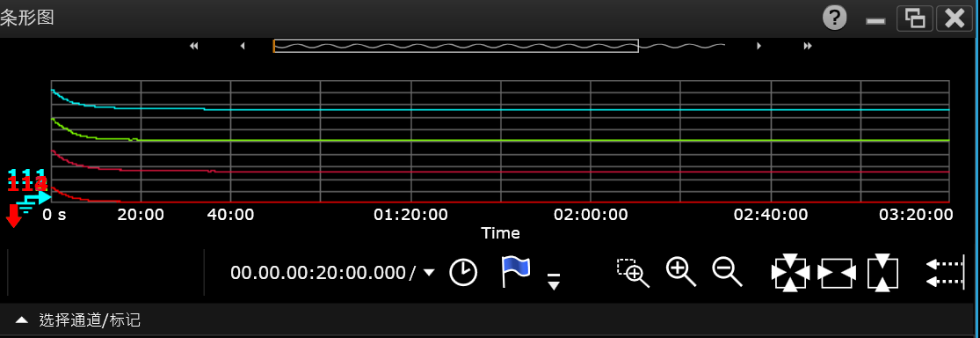Step back with the single left arrow
Screen dimensions: 980x338
pyautogui.click(x=243, y=46)
